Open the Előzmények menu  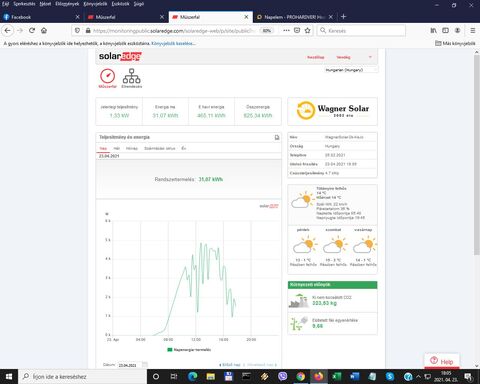(67, 4)
